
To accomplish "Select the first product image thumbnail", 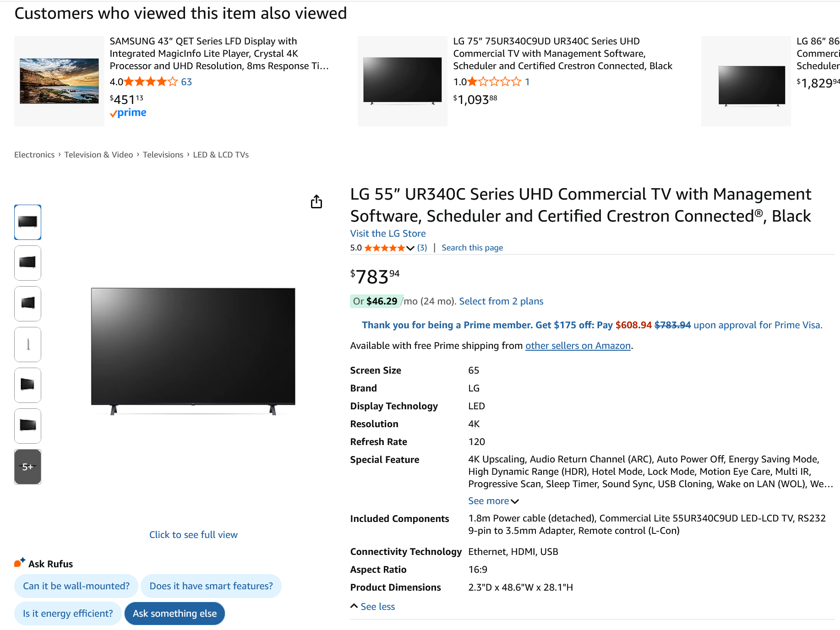I will tap(27, 222).
